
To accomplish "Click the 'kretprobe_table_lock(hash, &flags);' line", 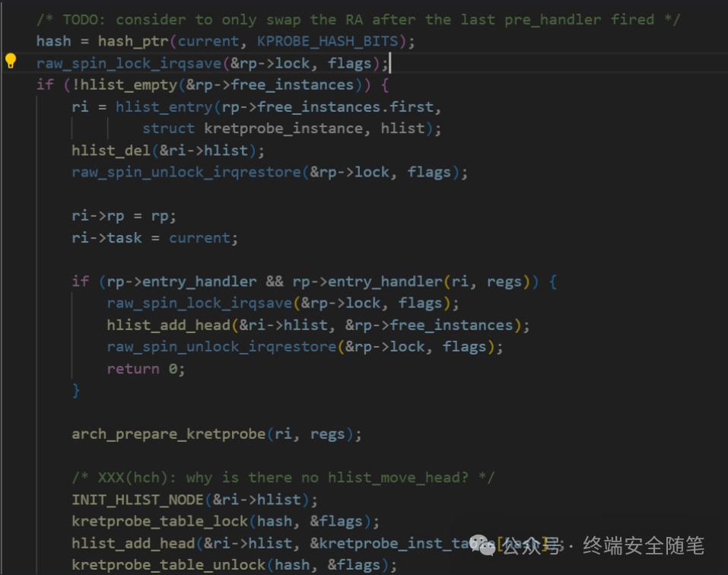I will coord(226,521).
